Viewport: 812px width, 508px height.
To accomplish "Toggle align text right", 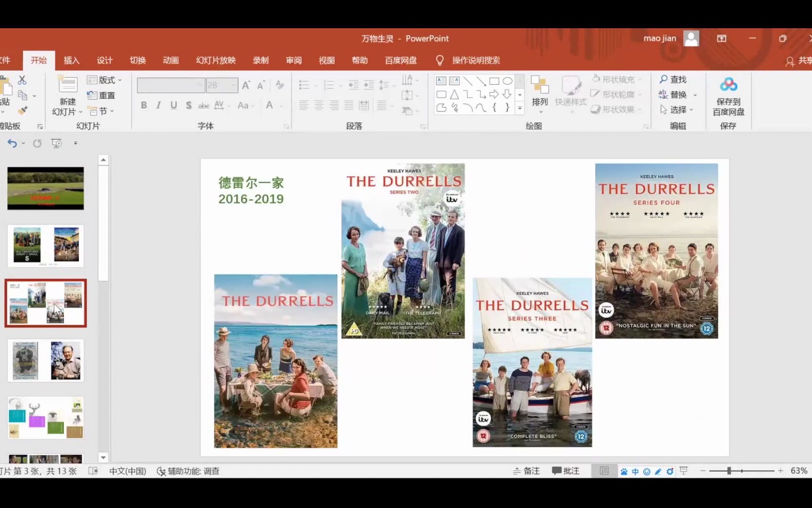I will point(334,105).
